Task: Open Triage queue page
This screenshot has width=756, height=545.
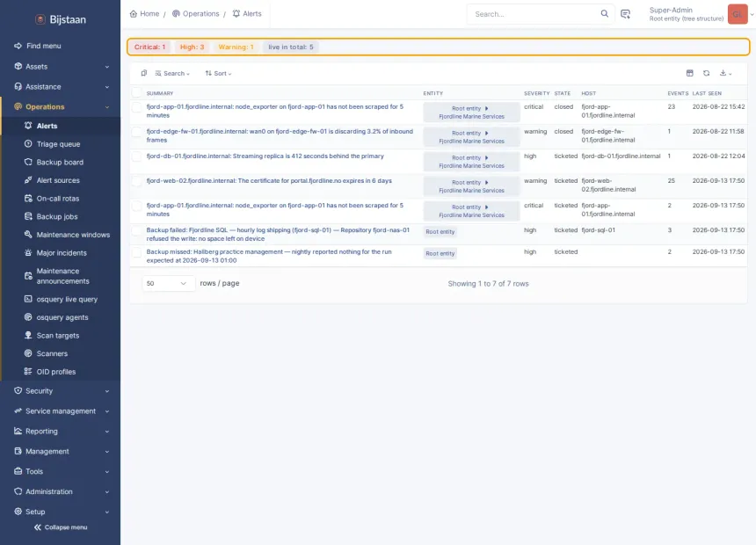Action: click(x=58, y=144)
